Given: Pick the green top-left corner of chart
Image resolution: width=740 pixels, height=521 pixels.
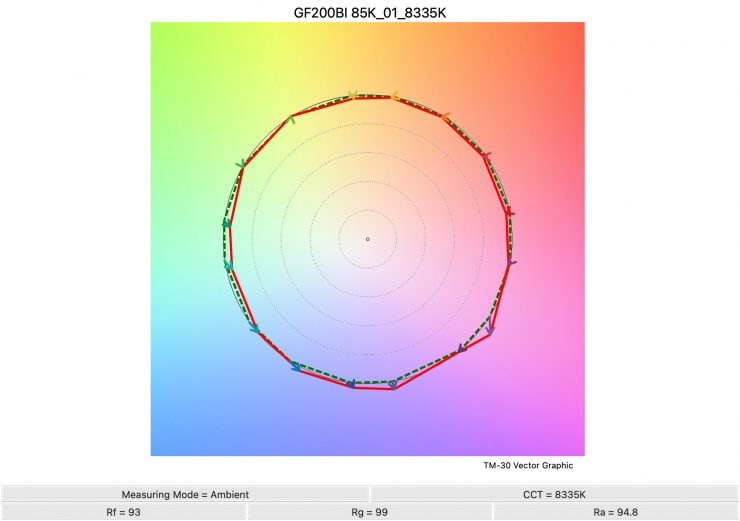Looking at the screenshot, I should click(158, 30).
